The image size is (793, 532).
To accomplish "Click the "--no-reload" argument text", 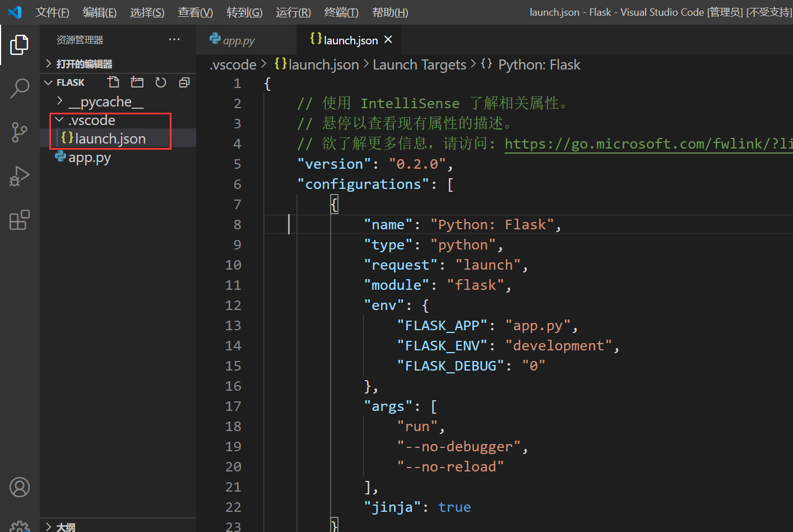I will click(451, 466).
